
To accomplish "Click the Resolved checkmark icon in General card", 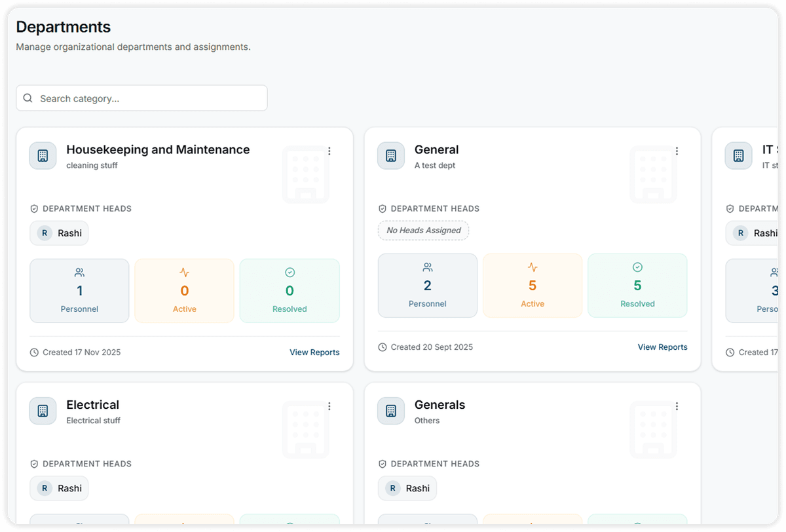I will pos(637,267).
